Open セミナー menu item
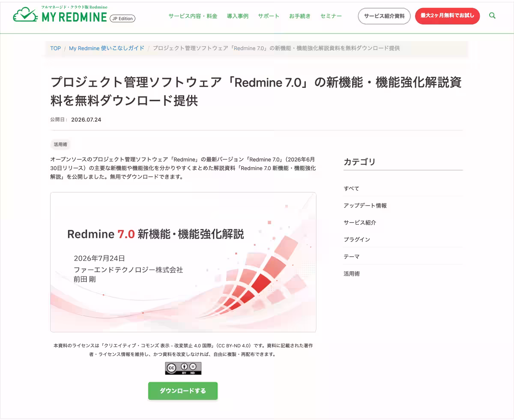 click(x=331, y=16)
